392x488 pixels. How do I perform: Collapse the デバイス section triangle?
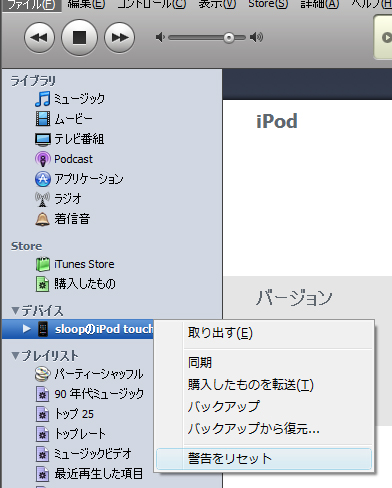[15, 311]
